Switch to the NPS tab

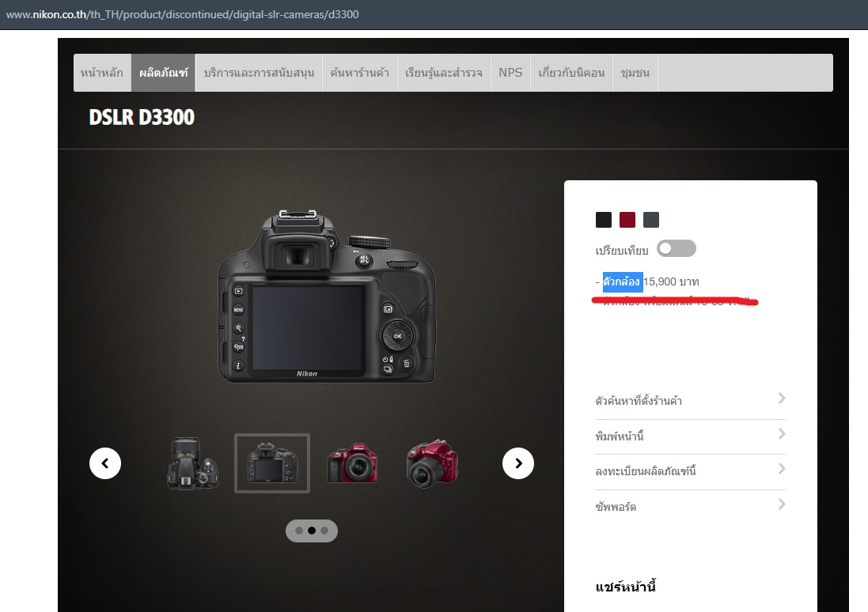510,72
